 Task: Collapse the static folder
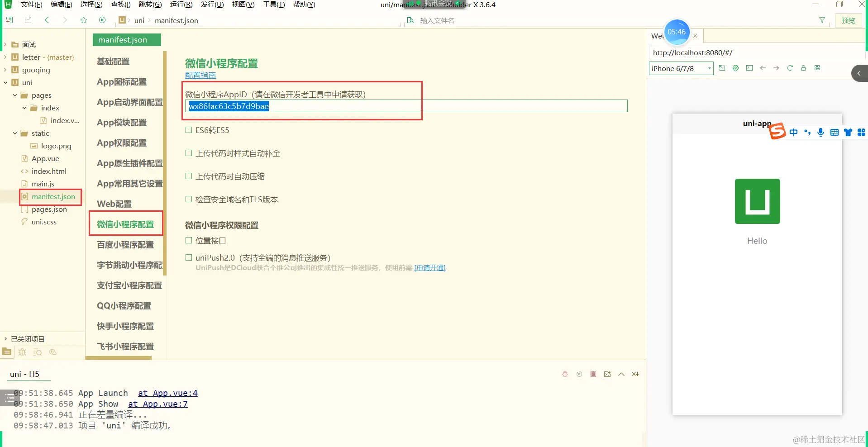[x=15, y=133]
